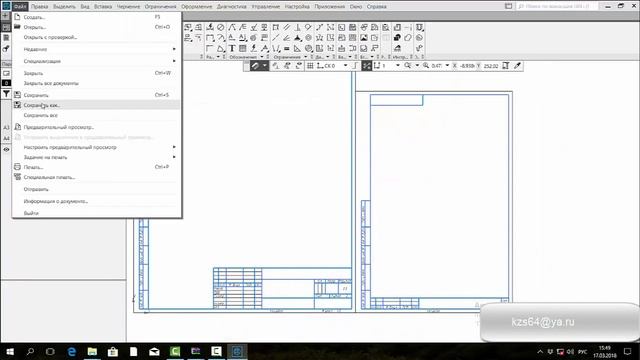This screenshot has width=640, height=360.
Task: Choose Предварительный просмотр...
Action: (x=96, y=127)
